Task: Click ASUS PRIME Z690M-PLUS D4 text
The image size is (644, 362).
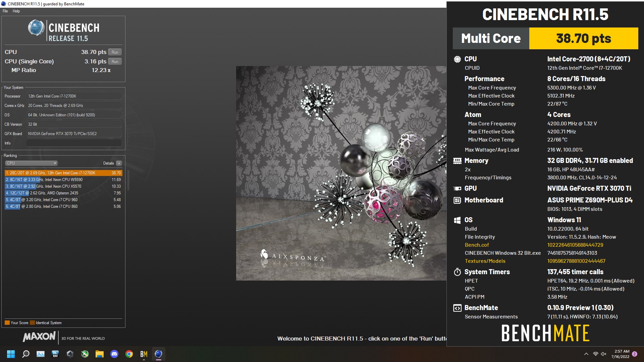Action: click(x=590, y=200)
